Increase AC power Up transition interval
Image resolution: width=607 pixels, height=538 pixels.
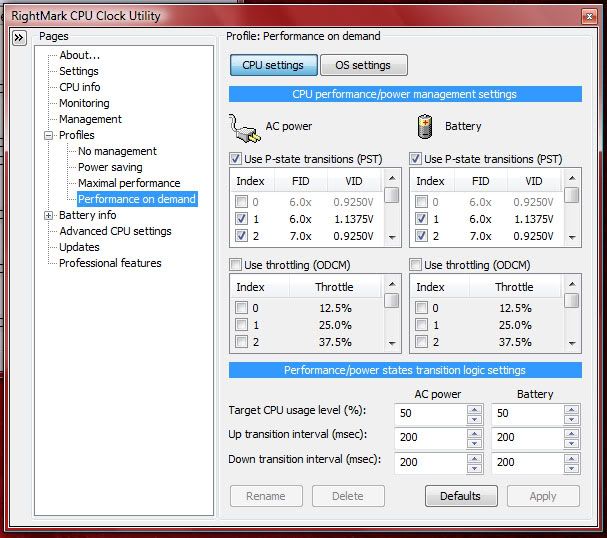(474, 433)
